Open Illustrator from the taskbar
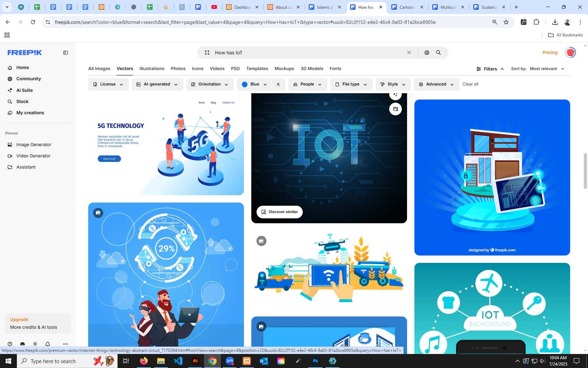Viewport: 588px width, 368px height. pyautogui.click(x=195, y=361)
